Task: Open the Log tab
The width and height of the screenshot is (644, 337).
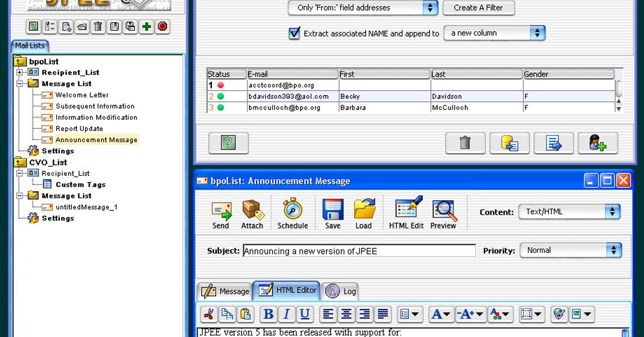Action: coord(341,291)
